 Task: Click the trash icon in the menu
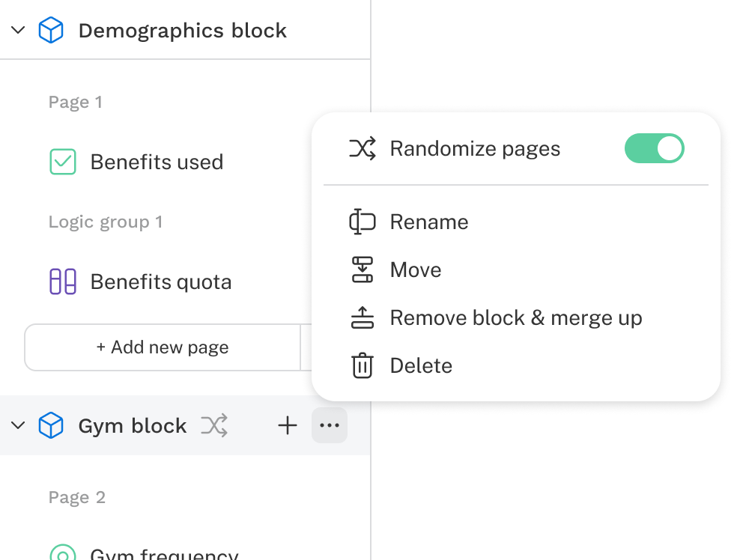tap(363, 366)
